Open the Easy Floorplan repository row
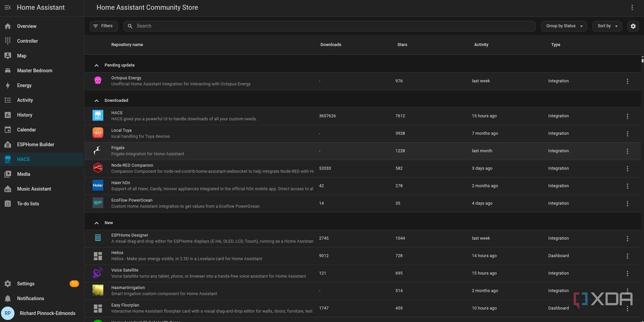The image size is (644, 322). click(362, 308)
